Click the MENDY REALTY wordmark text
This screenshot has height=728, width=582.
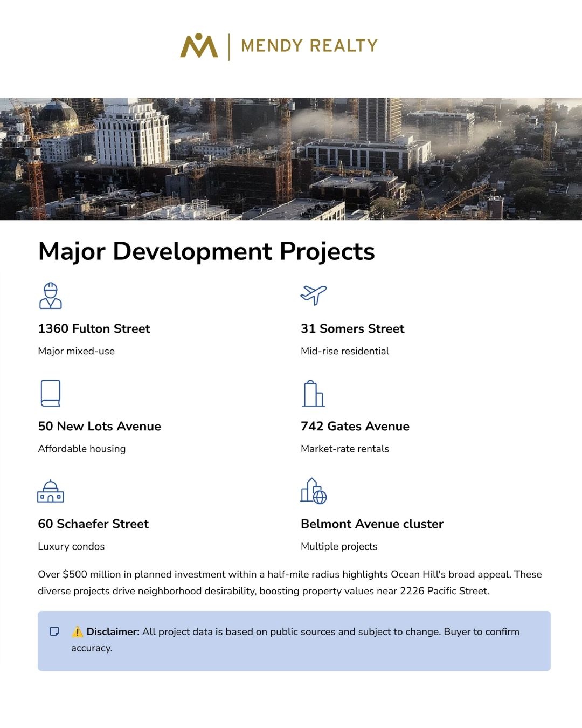pos(309,46)
